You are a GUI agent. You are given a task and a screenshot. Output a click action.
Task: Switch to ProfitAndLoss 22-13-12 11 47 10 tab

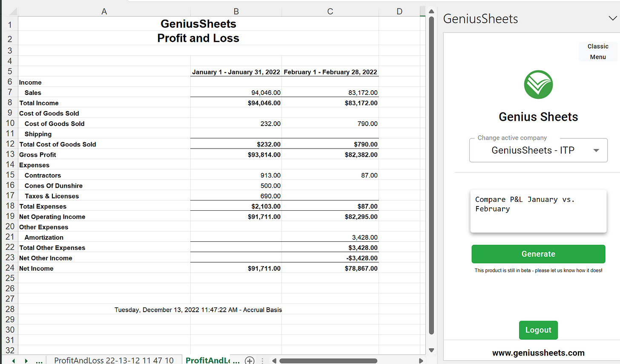pos(114,360)
